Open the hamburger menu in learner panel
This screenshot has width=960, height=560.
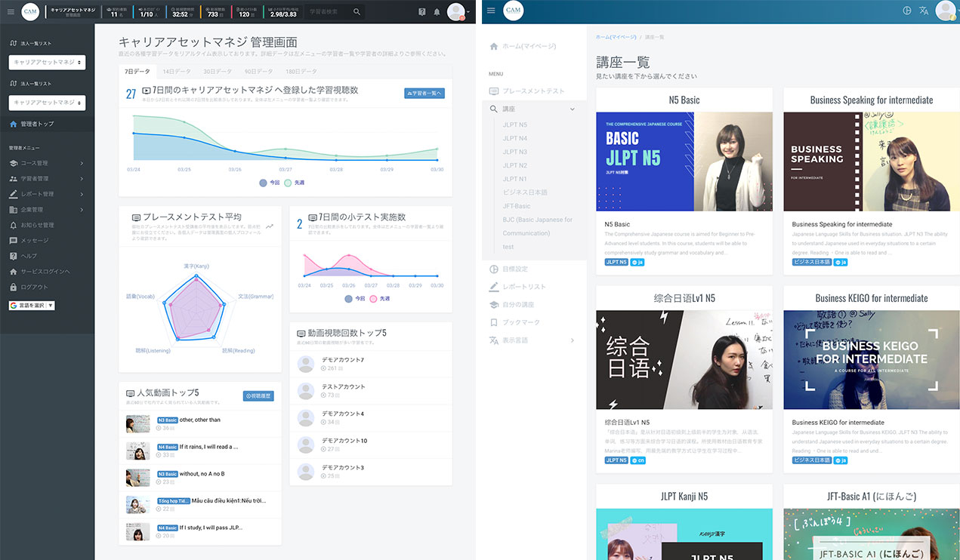[491, 11]
